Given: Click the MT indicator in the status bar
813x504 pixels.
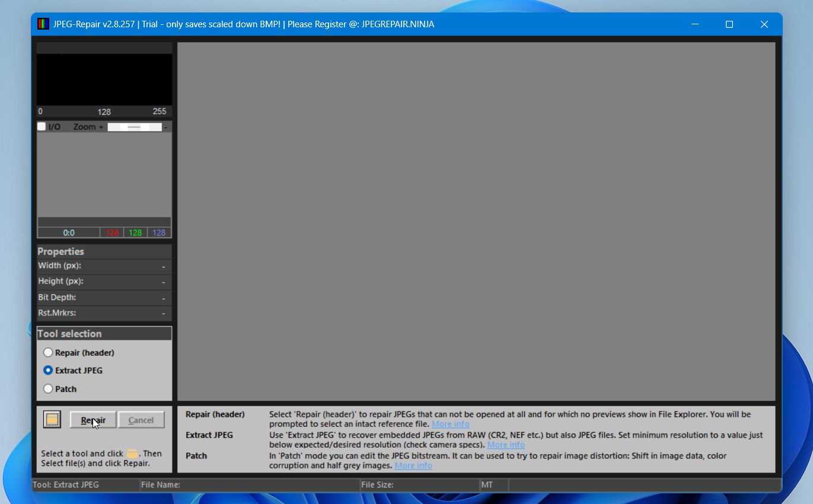Looking at the screenshot, I should tap(487, 484).
